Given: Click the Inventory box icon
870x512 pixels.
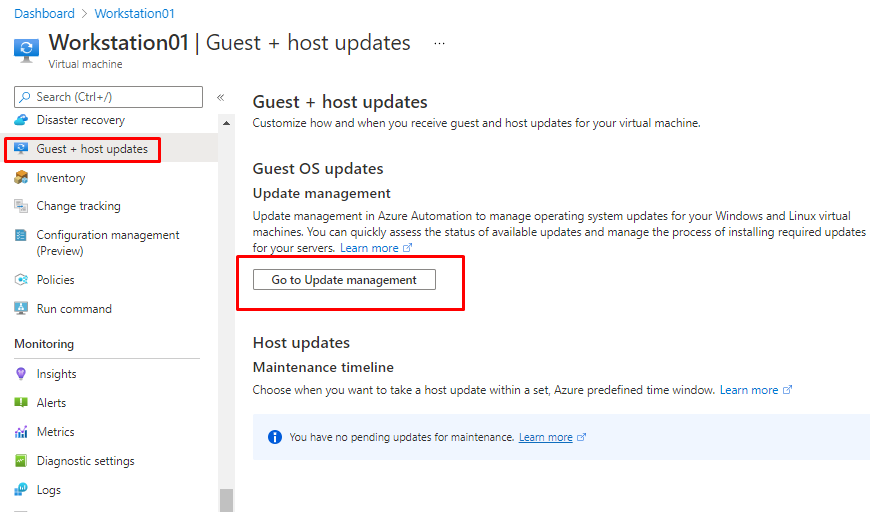Looking at the screenshot, I should [x=21, y=178].
